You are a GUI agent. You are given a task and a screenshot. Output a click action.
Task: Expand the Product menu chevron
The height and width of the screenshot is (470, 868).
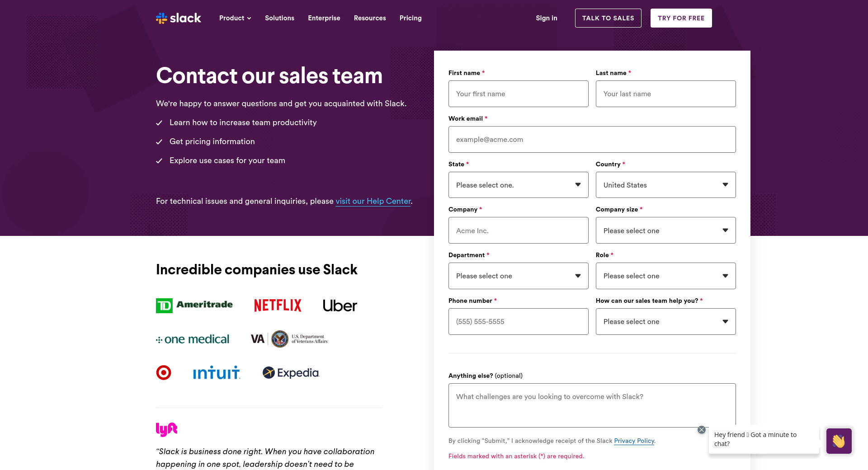(x=249, y=19)
